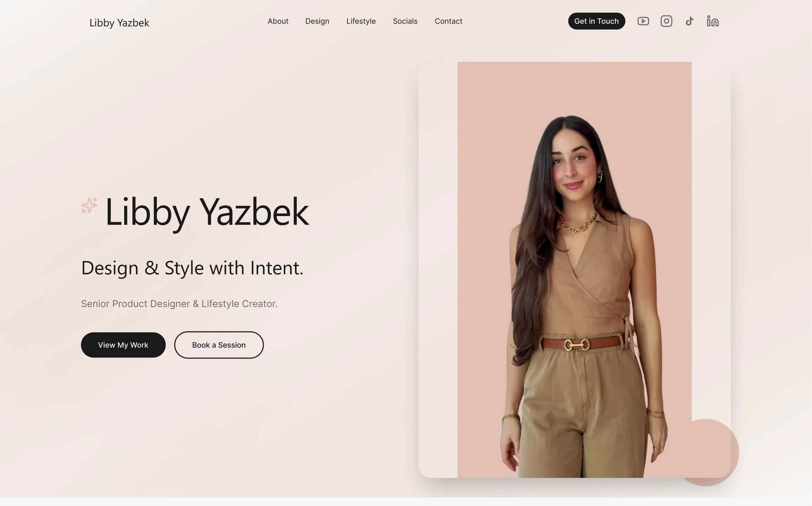Image resolution: width=812 pixels, height=506 pixels.
Task: Open the Instagram social icon
Action: pos(666,21)
